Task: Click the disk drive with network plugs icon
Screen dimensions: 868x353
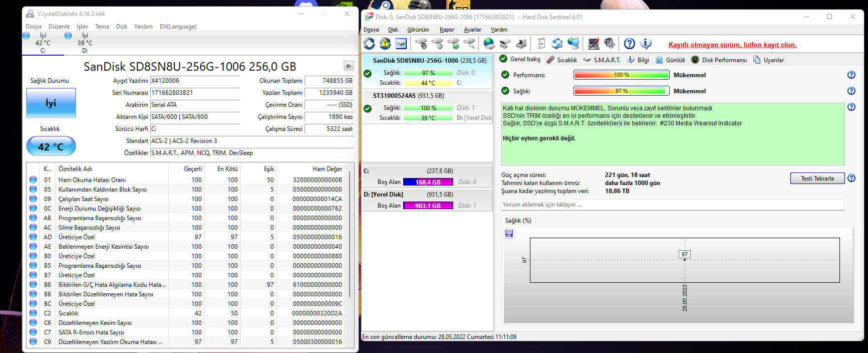Action: [505, 44]
